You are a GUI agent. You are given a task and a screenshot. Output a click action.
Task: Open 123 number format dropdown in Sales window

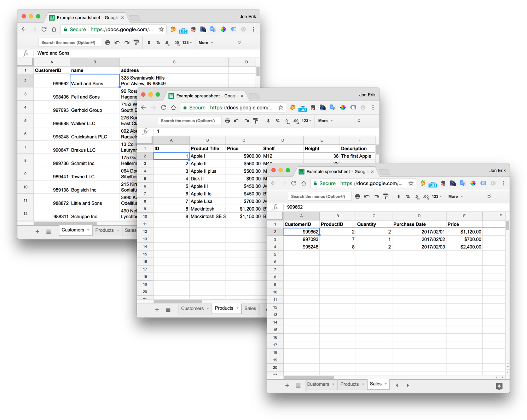436,196
